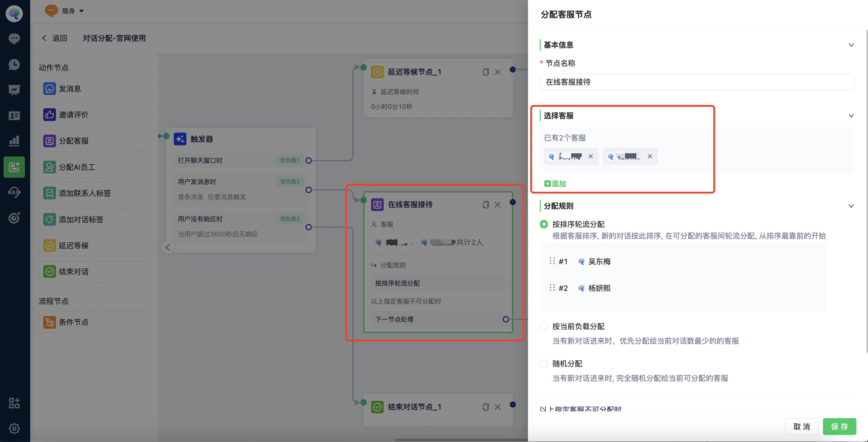Copy the 延迟等候节点_1 node

(486, 72)
